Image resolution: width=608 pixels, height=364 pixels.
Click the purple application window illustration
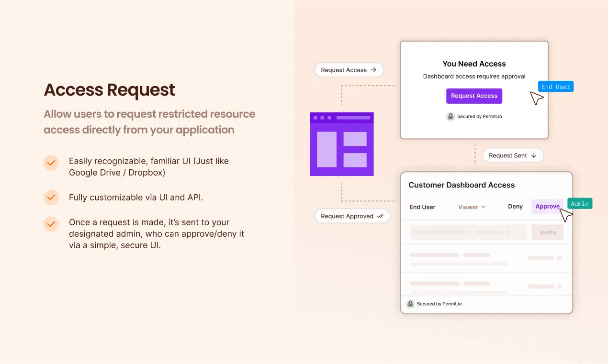coord(341,144)
